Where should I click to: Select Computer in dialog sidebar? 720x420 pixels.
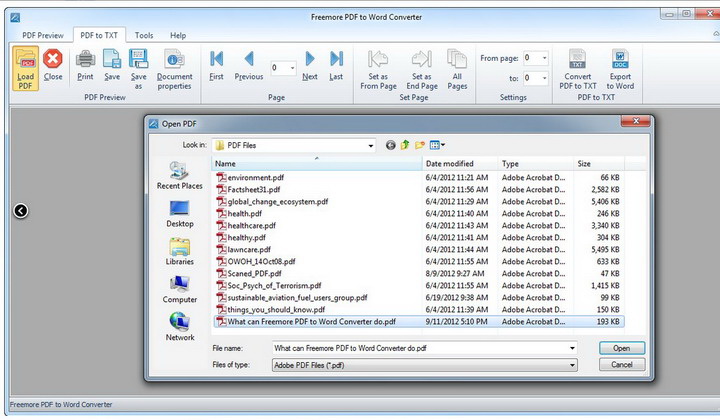[180, 289]
